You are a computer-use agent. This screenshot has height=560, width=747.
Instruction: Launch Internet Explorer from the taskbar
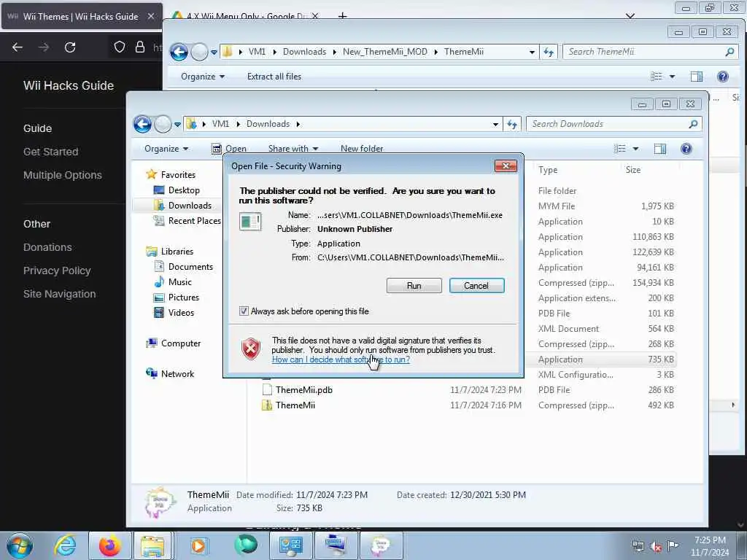[65, 545]
